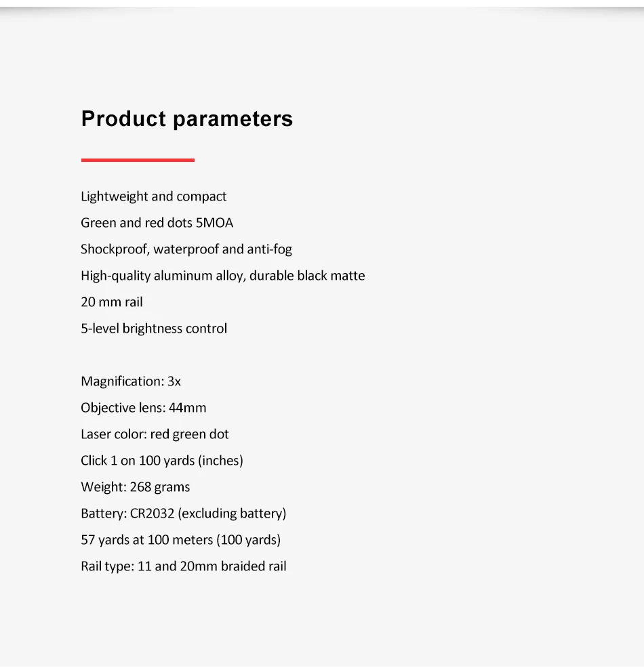Select 57 yards at 100 meters line

coord(181,540)
